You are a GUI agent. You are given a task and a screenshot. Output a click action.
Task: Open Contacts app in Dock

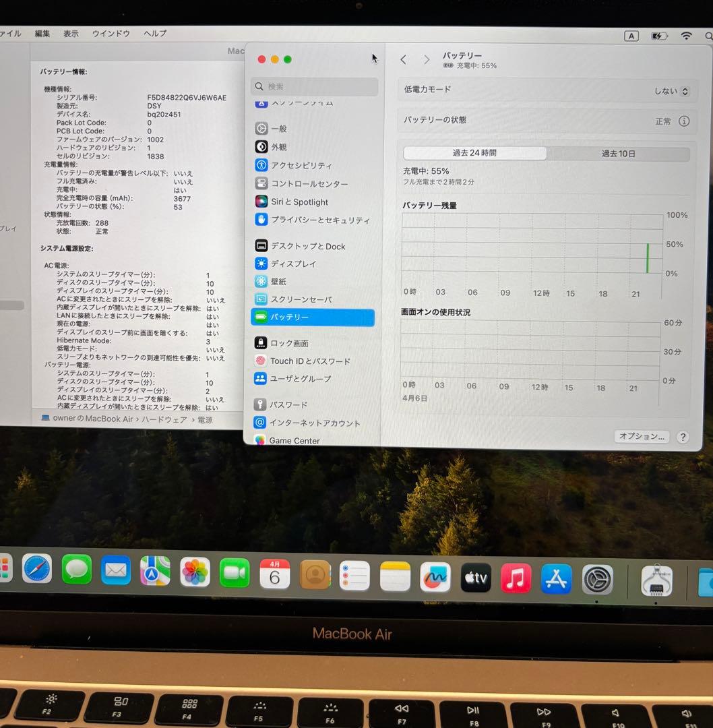tap(315, 575)
